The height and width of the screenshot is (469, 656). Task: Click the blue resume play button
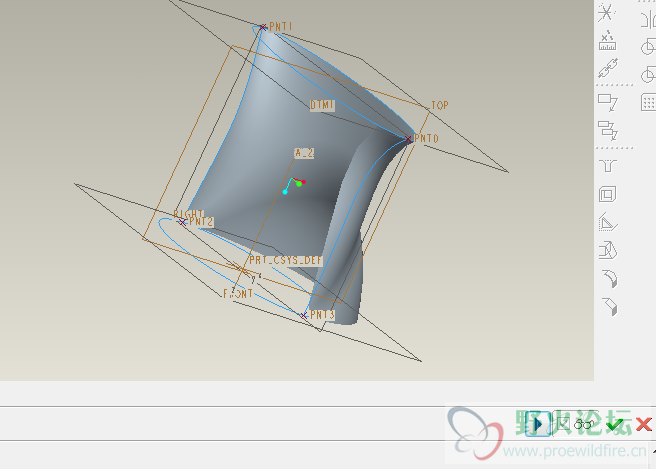click(x=538, y=424)
